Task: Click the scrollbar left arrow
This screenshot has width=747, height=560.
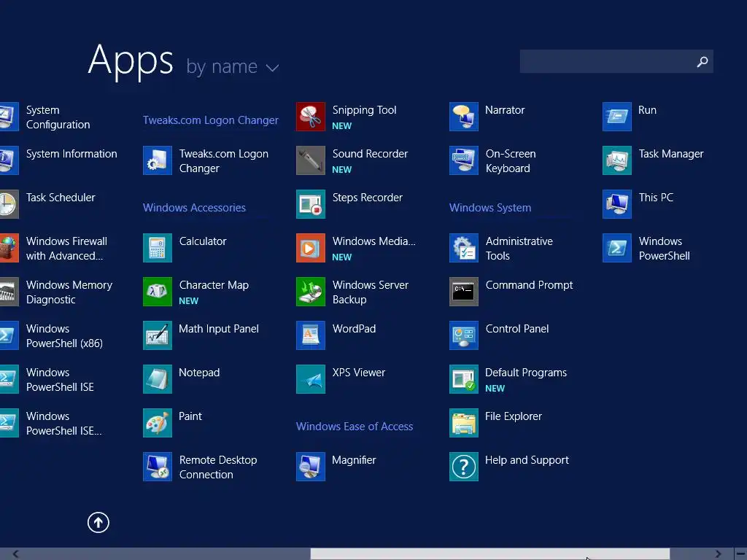Action: (x=15, y=554)
